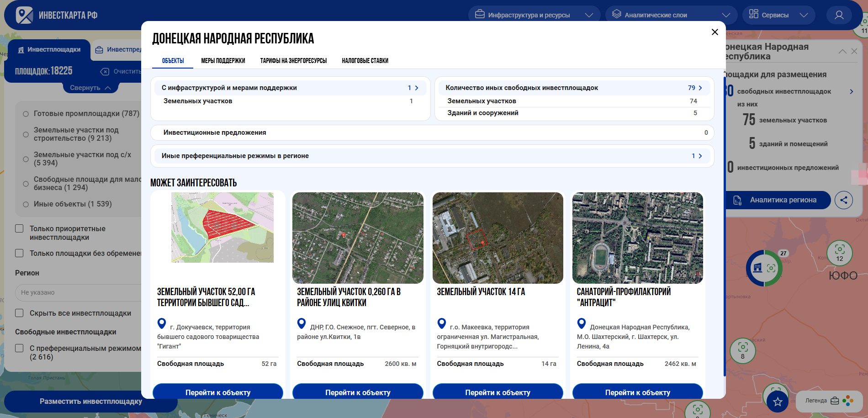The height and width of the screenshot is (418, 868).
Task: Expand С инфраструктурой и мерами поддержки row
Action: click(x=290, y=88)
